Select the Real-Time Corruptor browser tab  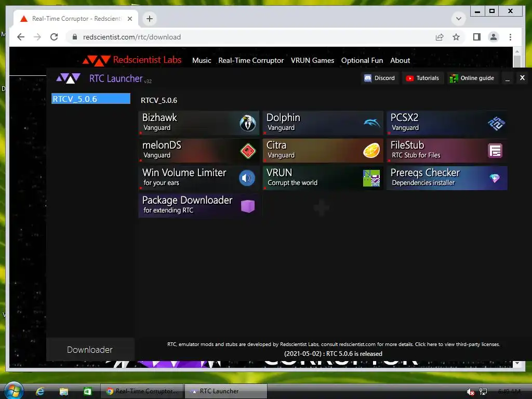click(x=76, y=19)
